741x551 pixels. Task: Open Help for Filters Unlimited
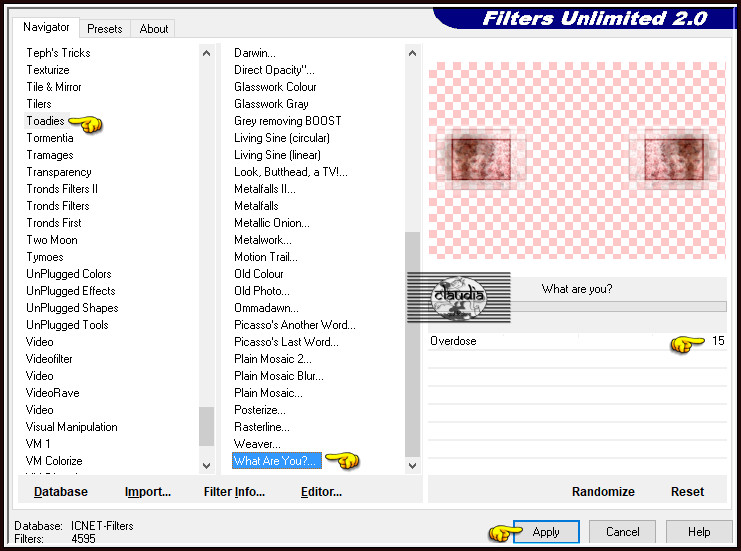(698, 532)
